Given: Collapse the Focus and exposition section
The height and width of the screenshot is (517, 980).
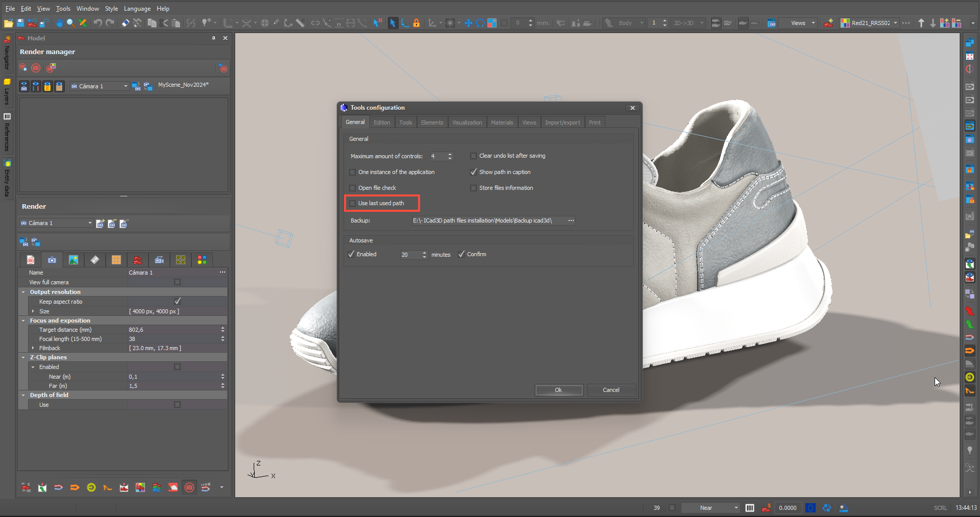Looking at the screenshot, I should click(x=23, y=321).
